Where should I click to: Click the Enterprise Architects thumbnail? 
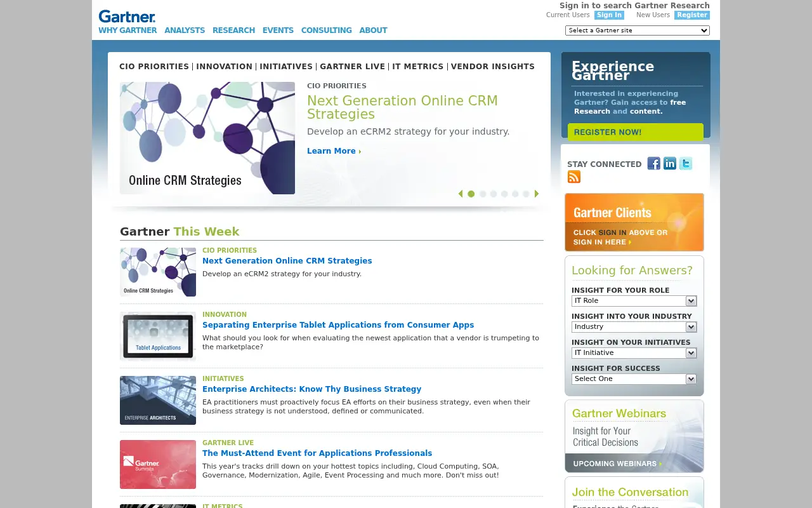point(158,400)
